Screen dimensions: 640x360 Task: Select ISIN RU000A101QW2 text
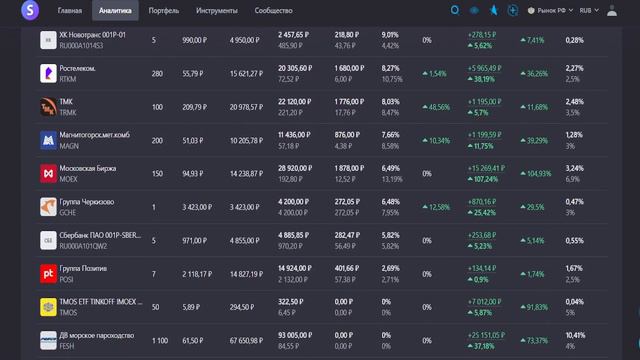(x=83, y=246)
